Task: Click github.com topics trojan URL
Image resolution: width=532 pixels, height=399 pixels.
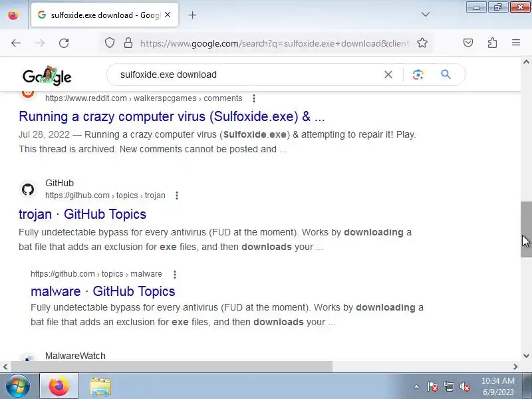Action: point(105,196)
